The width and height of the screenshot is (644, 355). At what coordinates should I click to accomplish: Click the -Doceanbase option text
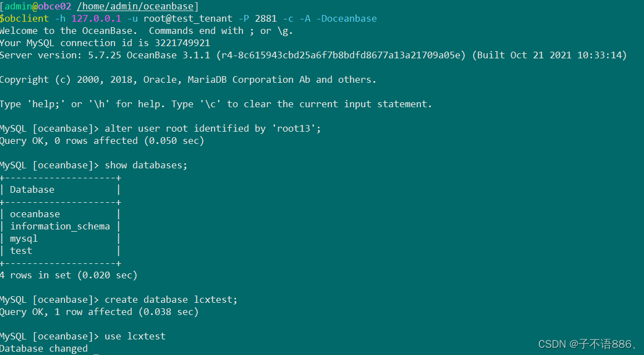pyautogui.click(x=346, y=18)
